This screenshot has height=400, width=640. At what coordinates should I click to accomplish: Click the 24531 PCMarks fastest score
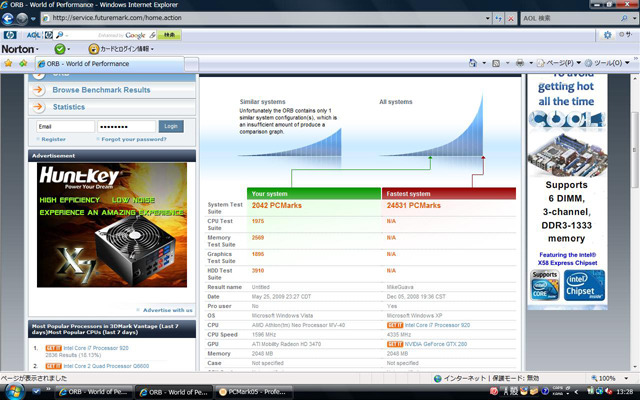(x=414, y=205)
